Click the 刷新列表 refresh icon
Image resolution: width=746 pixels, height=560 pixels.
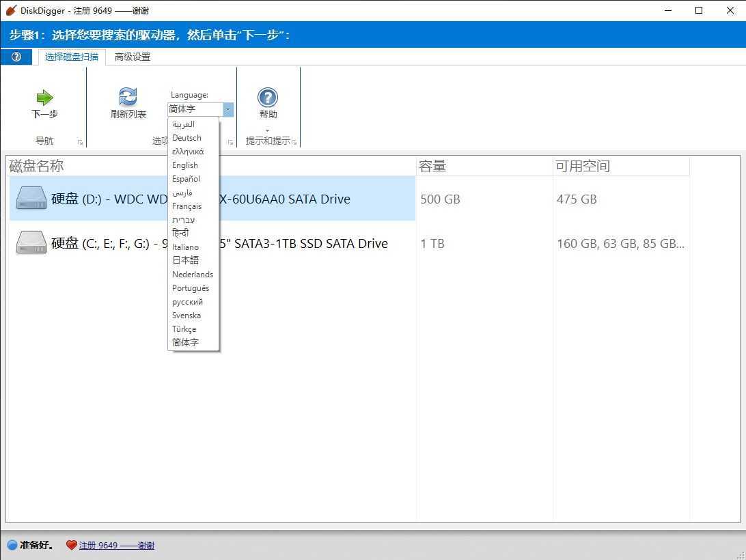(x=128, y=98)
